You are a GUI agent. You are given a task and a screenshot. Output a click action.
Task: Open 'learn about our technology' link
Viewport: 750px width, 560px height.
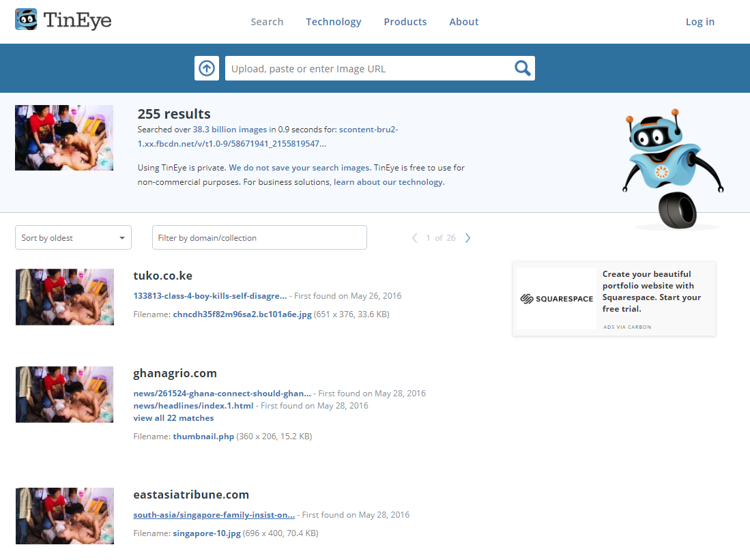coord(388,182)
